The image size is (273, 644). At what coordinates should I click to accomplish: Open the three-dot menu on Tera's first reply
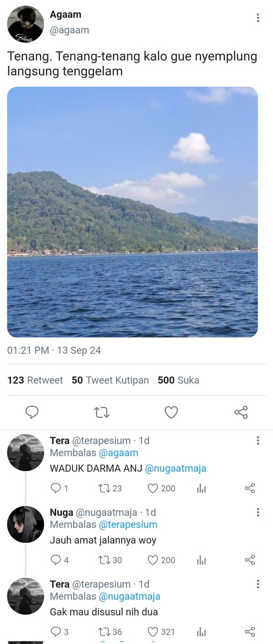(258, 441)
